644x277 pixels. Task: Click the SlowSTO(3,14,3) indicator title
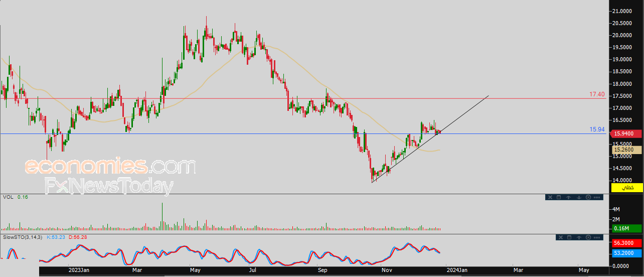23,237
